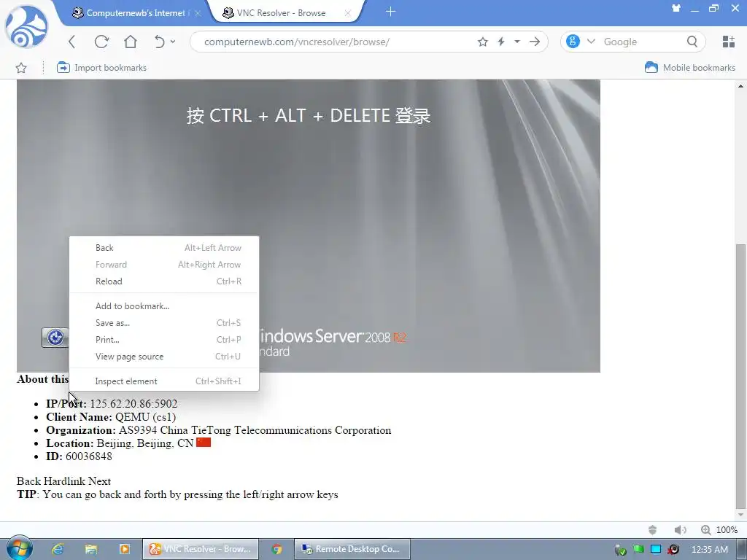The height and width of the screenshot is (560, 747).
Task: Click the Hardlink link
Action: pyautogui.click(x=64, y=481)
